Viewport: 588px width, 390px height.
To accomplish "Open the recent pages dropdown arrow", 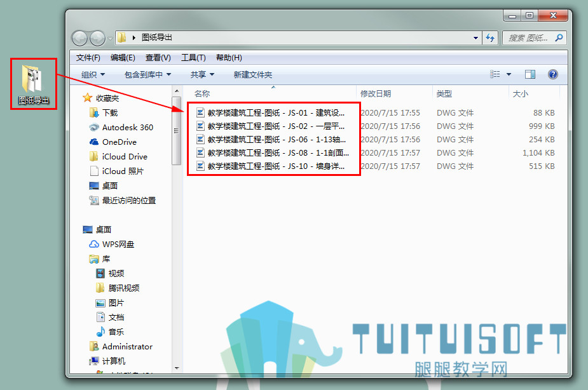I will (x=110, y=38).
